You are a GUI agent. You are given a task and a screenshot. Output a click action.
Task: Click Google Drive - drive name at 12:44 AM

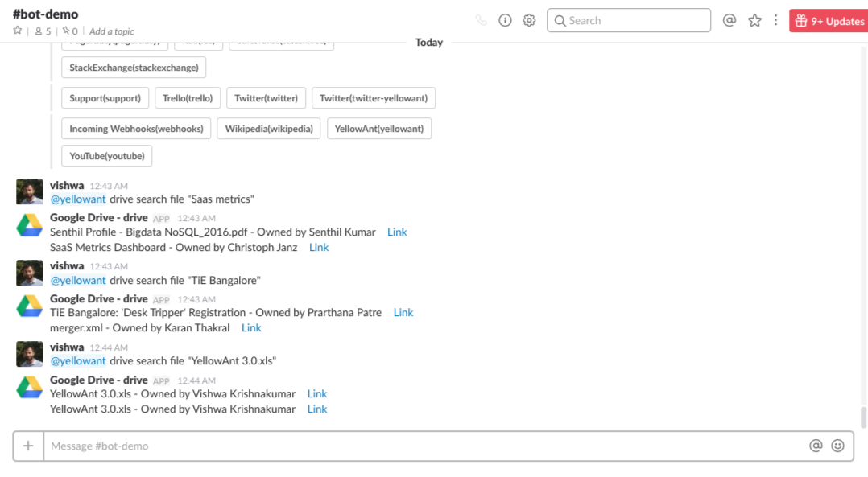pyautogui.click(x=98, y=380)
